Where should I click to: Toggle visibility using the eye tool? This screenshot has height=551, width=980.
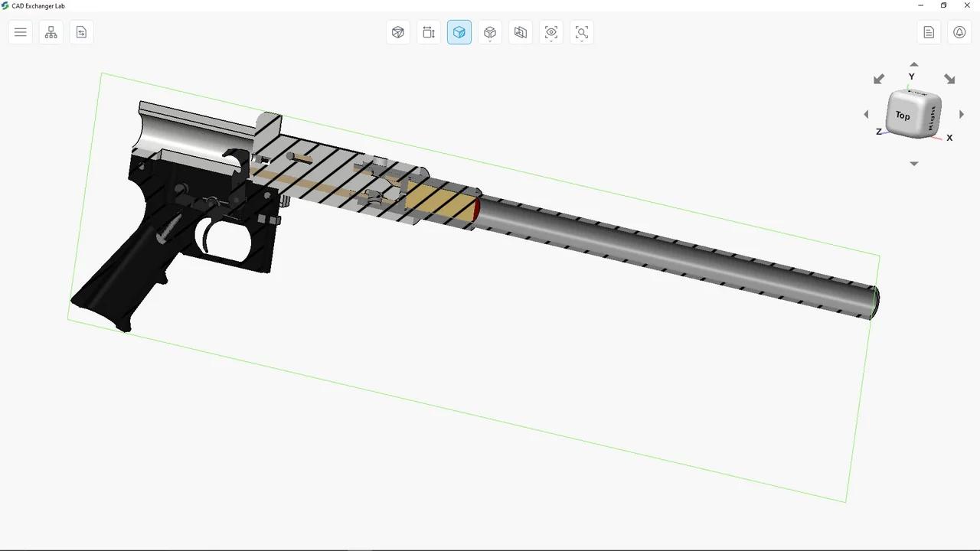pos(550,32)
